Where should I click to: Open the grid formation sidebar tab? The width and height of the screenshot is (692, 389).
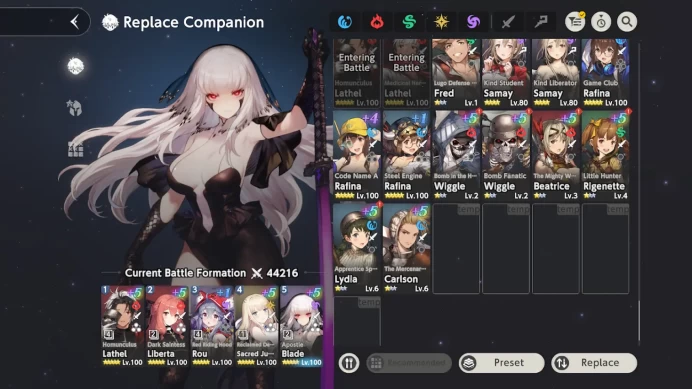click(75, 149)
